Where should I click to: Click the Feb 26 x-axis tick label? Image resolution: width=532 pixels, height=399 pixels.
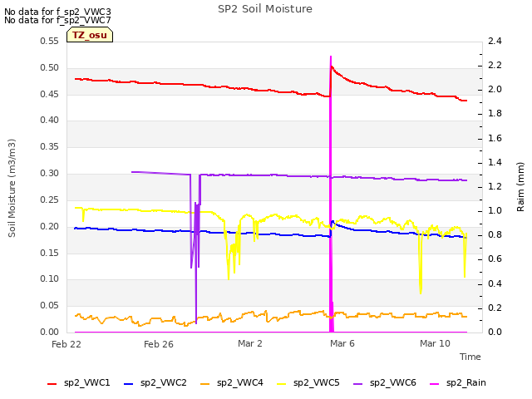pyautogui.click(x=159, y=344)
